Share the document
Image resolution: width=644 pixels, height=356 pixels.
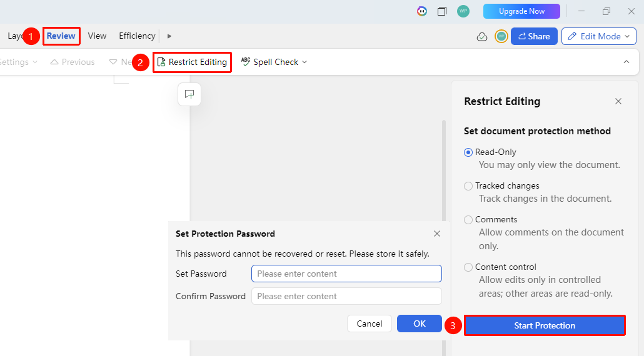(x=534, y=36)
